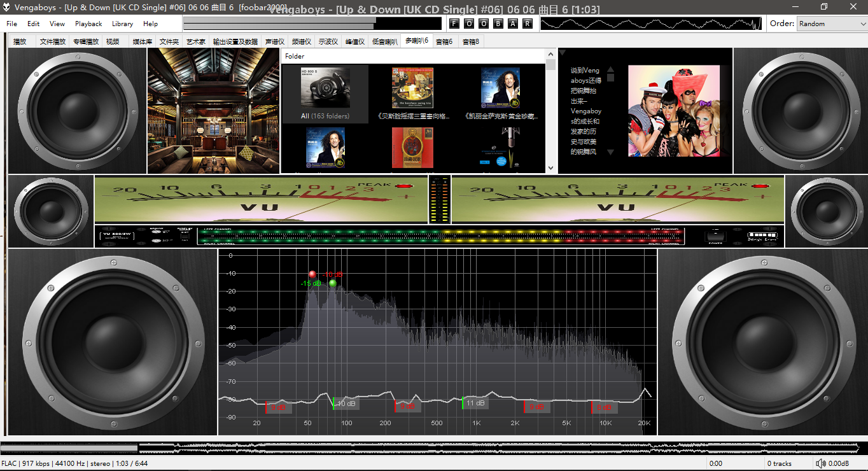Image resolution: width=868 pixels, height=471 pixels.
Task: Switch to the 频谱仪 tab
Action: tap(301, 41)
